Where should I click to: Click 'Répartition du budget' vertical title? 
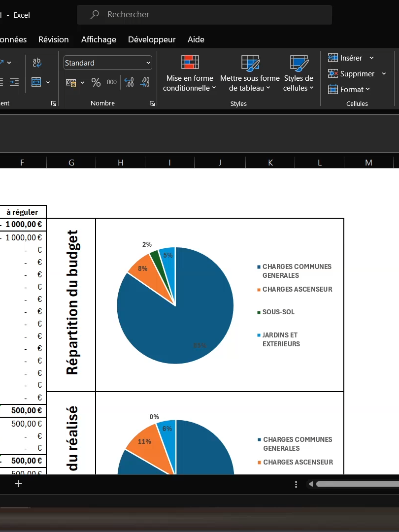point(71,302)
